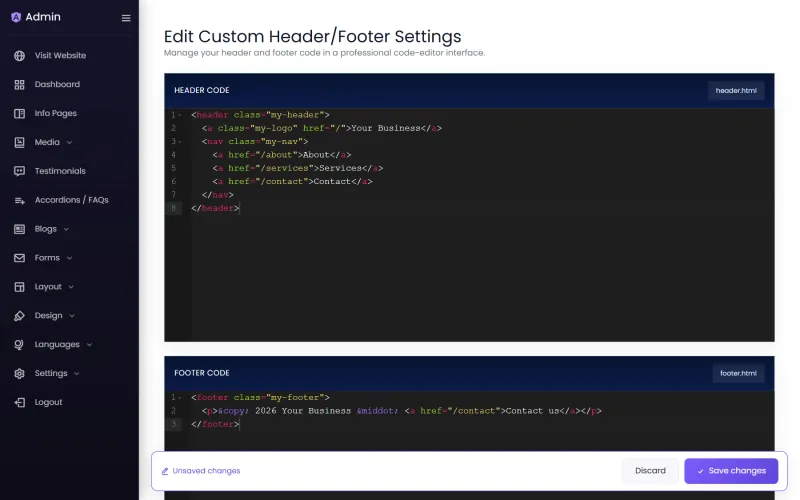This screenshot has width=800, height=500.
Task: Click the Admin brand title
Action: [x=43, y=17]
